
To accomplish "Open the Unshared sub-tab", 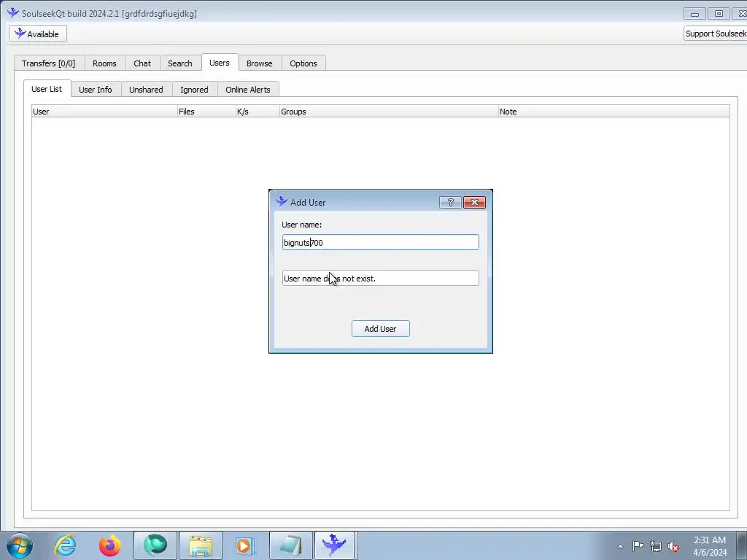I will pyautogui.click(x=146, y=90).
